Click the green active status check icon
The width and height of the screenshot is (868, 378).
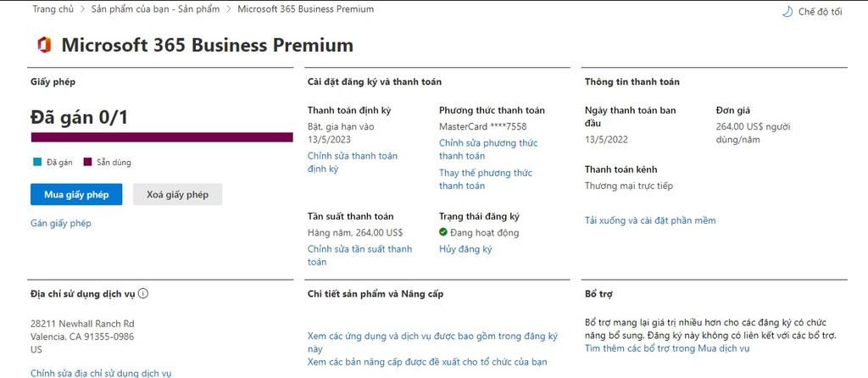(x=442, y=232)
